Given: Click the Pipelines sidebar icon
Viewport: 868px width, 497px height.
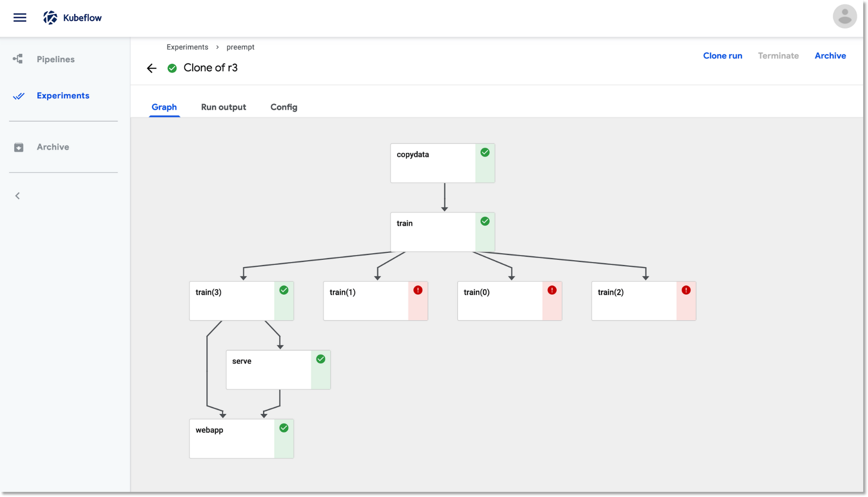Looking at the screenshot, I should (18, 59).
